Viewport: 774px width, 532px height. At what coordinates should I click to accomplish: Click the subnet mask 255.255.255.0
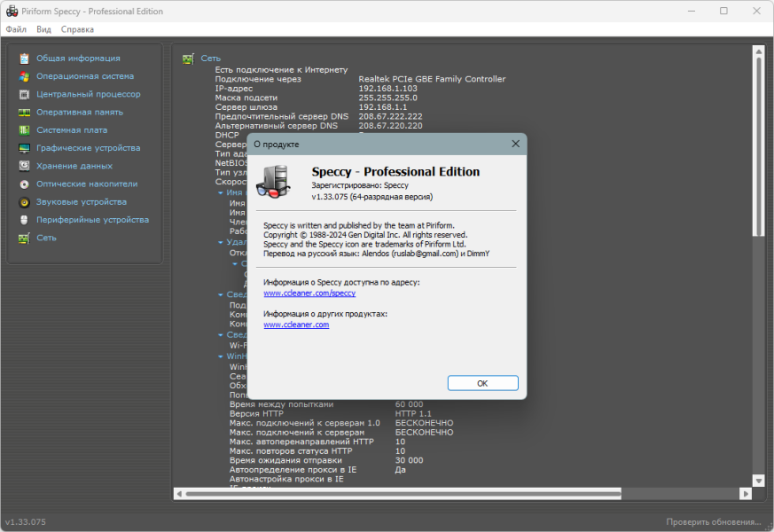pos(388,98)
